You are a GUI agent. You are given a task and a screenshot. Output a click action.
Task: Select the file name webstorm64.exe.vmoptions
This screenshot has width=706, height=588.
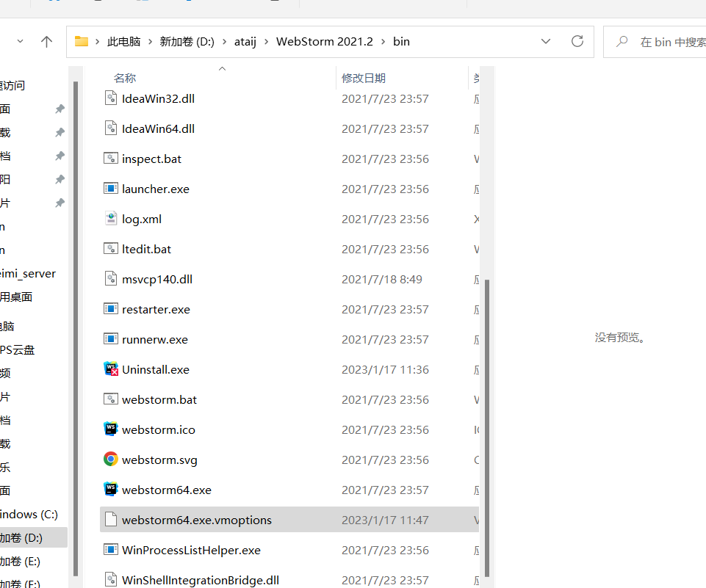tap(197, 520)
